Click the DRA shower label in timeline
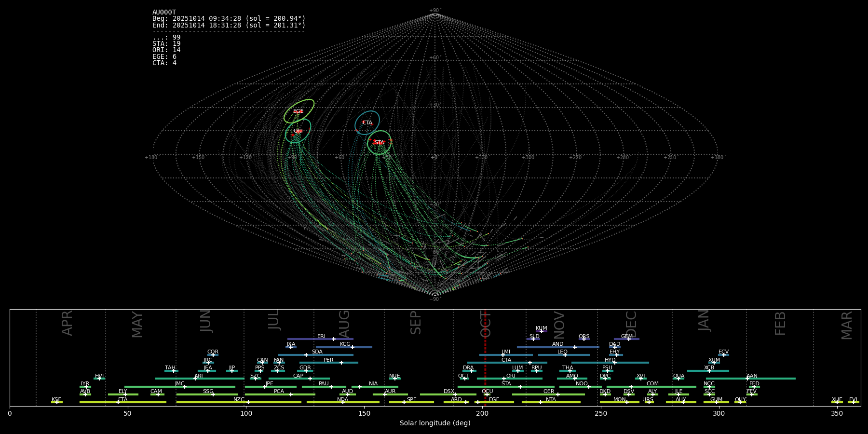 tap(468, 368)
